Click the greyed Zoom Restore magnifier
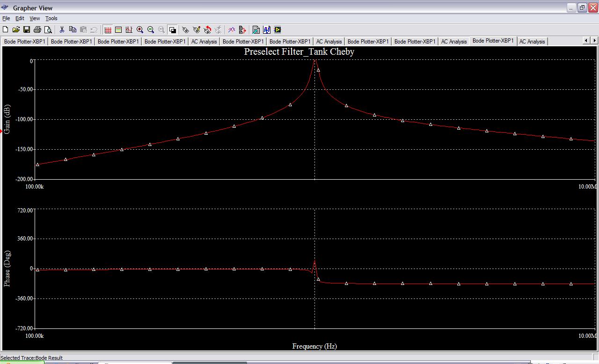Image resolution: width=599 pixels, height=364 pixels. click(161, 29)
